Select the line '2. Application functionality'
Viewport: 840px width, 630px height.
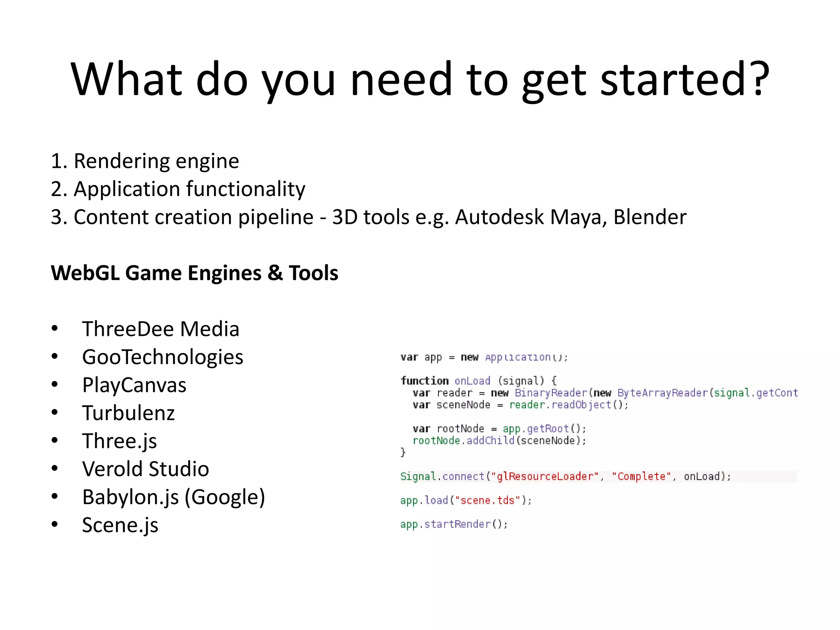coord(178,189)
